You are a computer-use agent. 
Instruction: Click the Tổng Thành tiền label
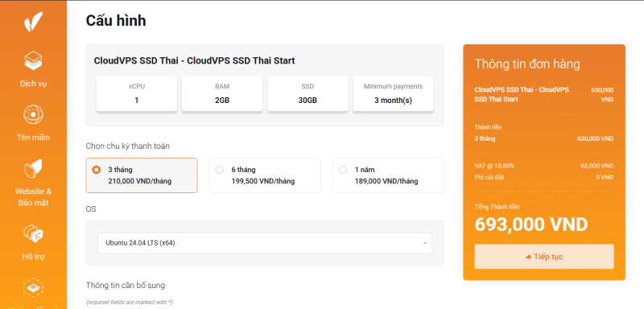click(497, 207)
